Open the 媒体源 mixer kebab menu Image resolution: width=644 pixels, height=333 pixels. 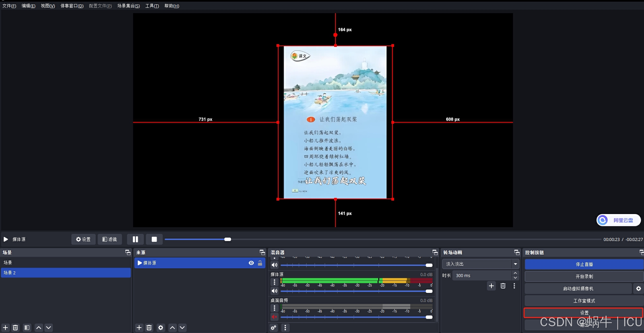(x=275, y=282)
